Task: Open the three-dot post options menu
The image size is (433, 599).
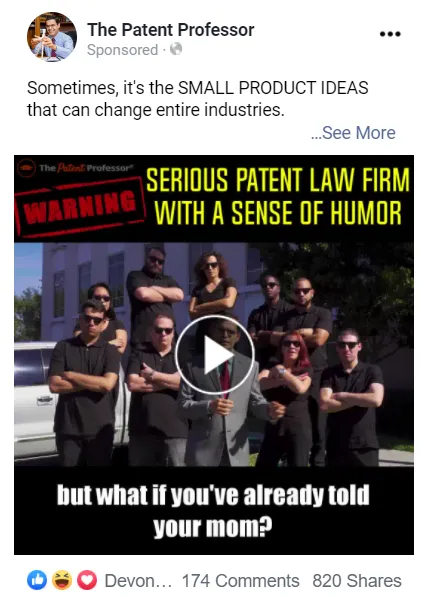Action: [390, 34]
